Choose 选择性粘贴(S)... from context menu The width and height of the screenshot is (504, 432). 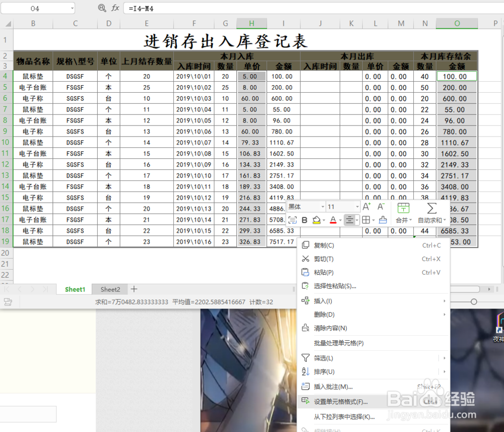(373, 286)
